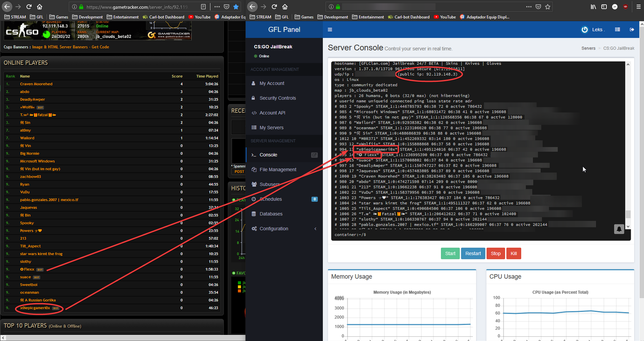Click the GFL Panel logo title

click(x=284, y=29)
